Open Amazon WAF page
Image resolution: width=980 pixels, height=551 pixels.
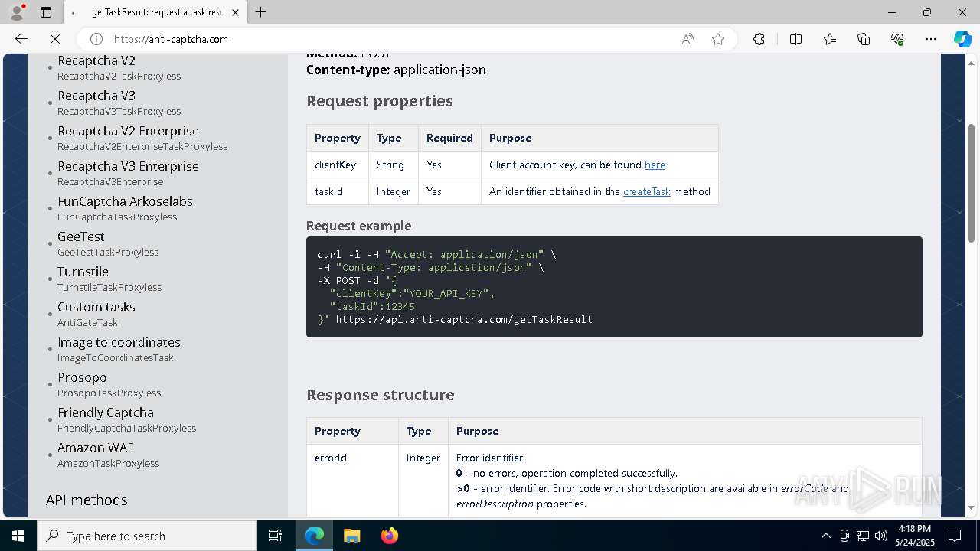click(96, 448)
